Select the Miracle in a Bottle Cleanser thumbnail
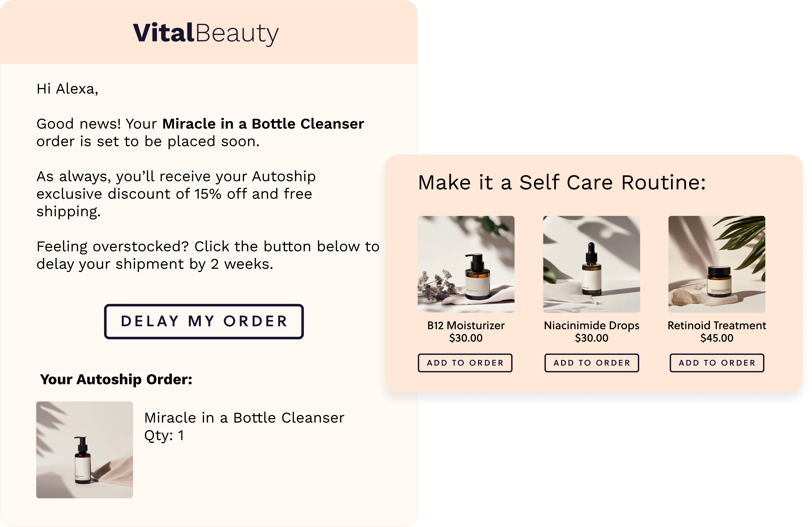 [x=85, y=450]
